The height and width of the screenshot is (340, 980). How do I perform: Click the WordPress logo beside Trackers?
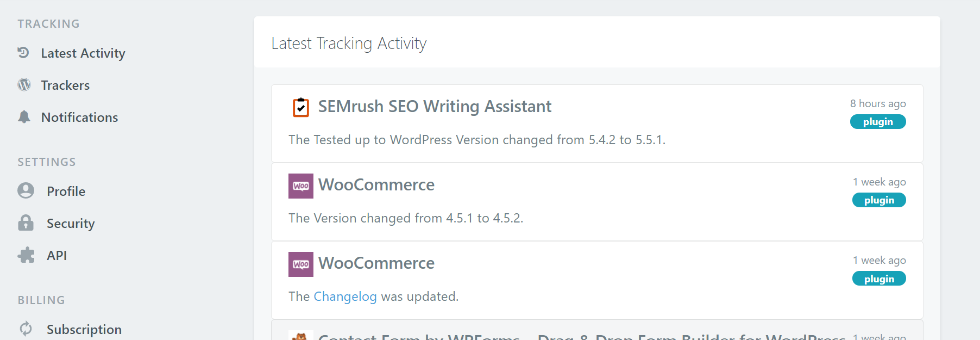point(24,85)
